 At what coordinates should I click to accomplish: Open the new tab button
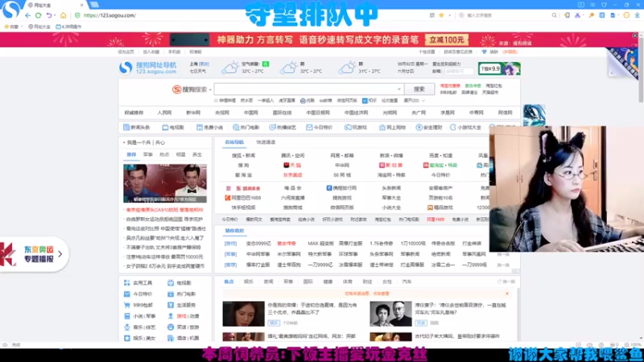[x=94, y=5]
